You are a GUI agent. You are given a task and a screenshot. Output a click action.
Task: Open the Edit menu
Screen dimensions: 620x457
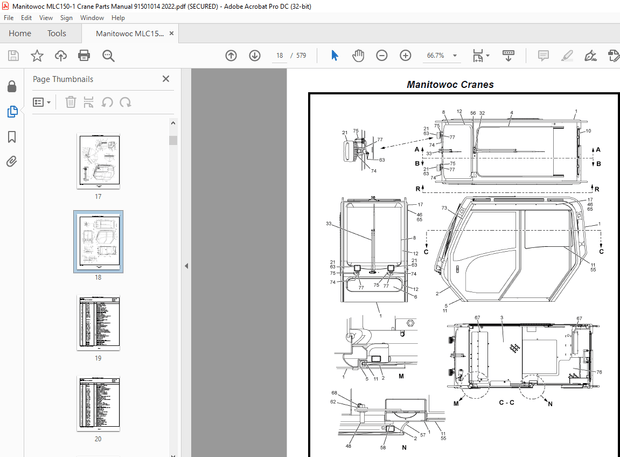point(27,17)
